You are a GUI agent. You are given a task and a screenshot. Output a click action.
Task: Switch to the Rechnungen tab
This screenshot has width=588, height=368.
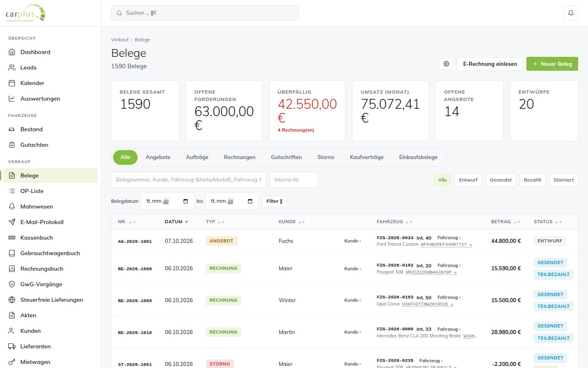(x=240, y=157)
